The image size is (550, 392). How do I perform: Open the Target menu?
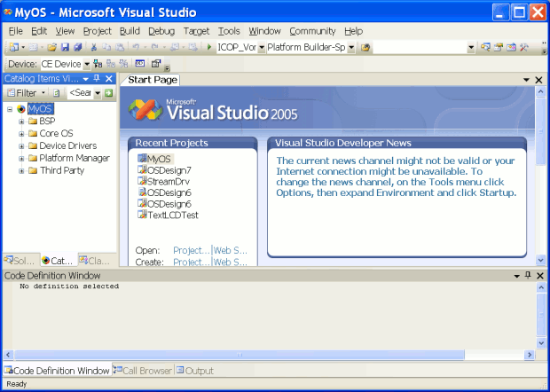(x=196, y=31)
